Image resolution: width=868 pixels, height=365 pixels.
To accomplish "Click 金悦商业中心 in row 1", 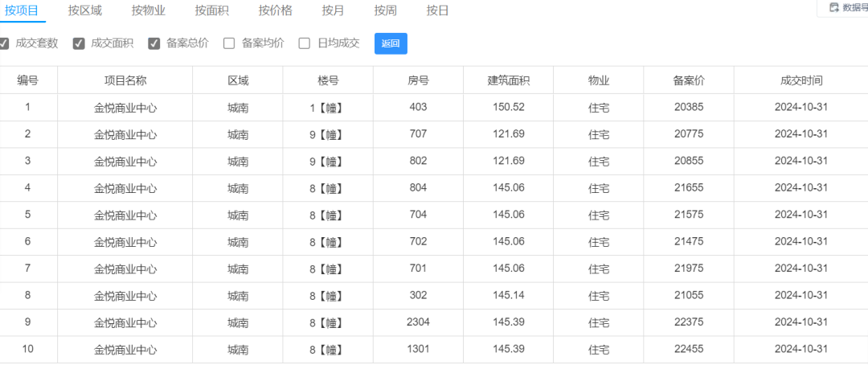I will pyautogui.click(x=125, y=108).
